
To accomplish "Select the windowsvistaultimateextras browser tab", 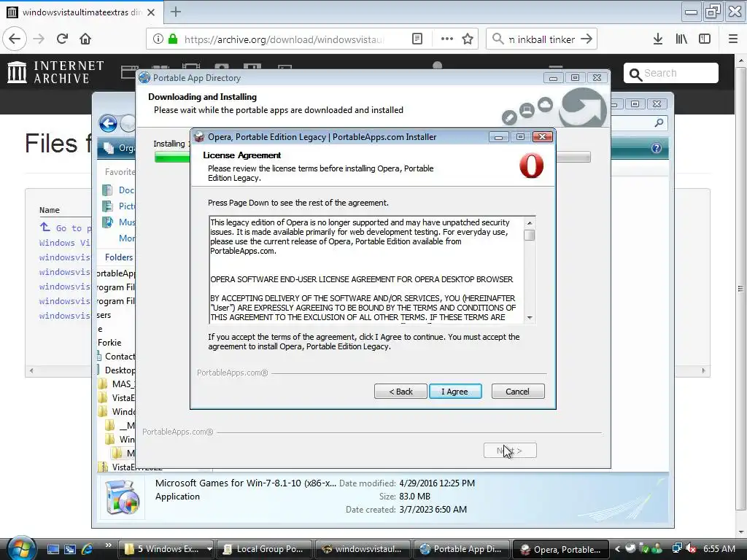I will coord(82,12).
